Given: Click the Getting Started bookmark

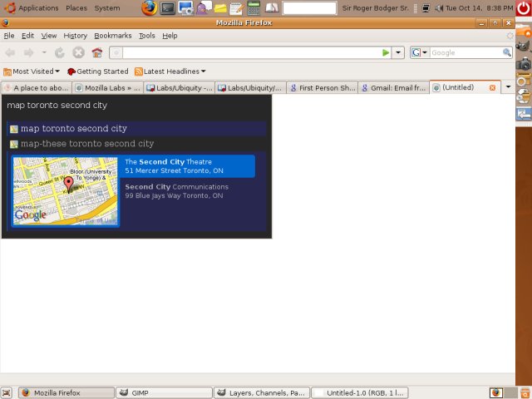Looking at the screenshot, I should pyautogui.click(x=97, y=71).
